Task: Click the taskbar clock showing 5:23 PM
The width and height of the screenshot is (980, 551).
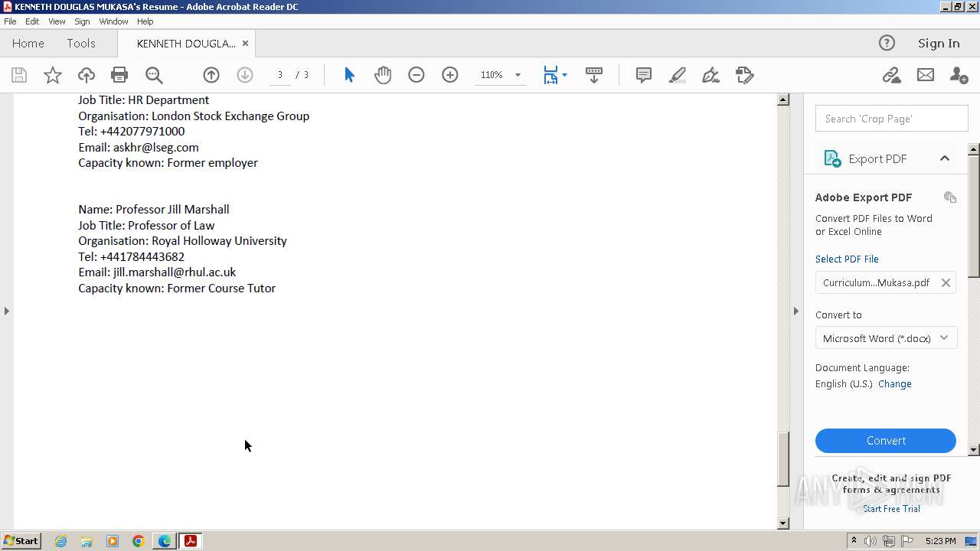Action: [x=940, y=541]
